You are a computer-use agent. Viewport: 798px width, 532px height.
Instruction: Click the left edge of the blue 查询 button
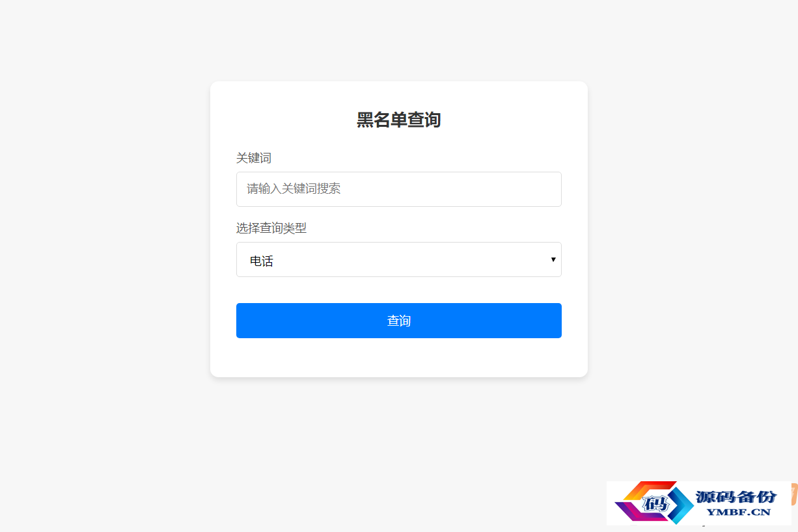click(241, 321)
